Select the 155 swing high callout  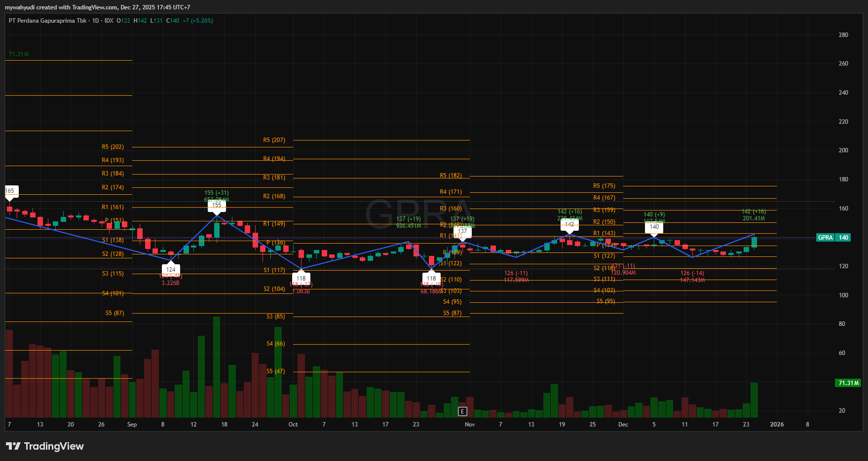217,205
